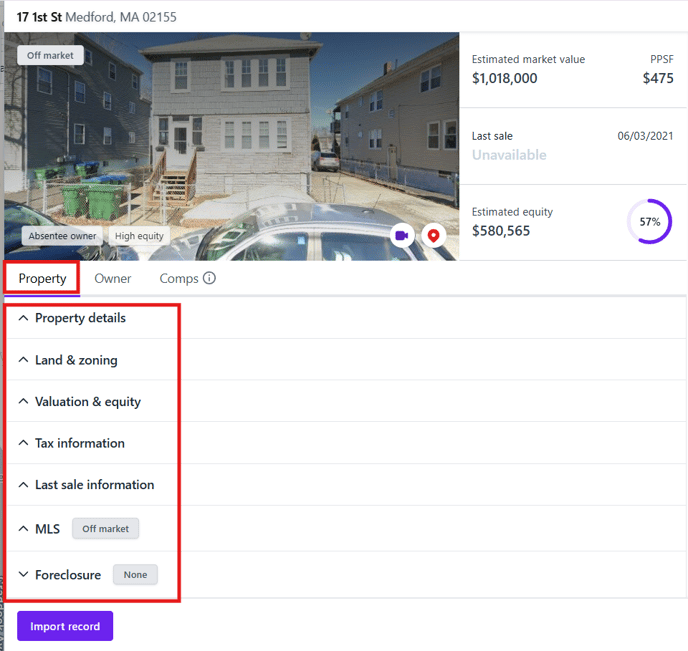Toggle the Tax information section
Image resolution: width=688 pixels, height=651 pixels.
pos(24,443)
